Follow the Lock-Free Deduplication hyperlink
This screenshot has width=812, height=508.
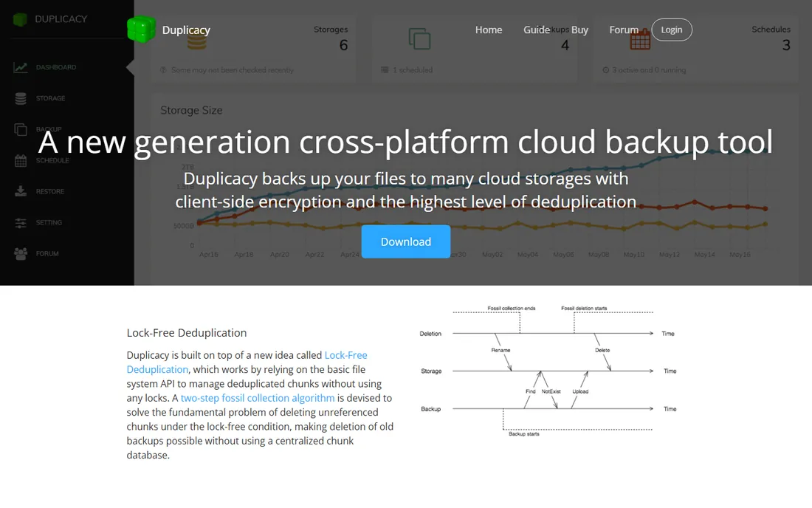click(247, 362)
